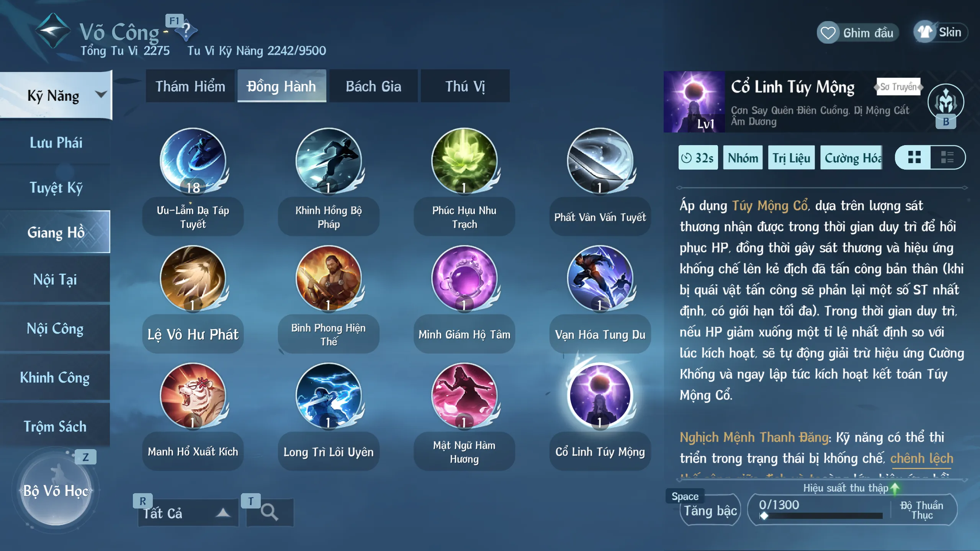Switch to grid view layout
The height and width of the screenshot is (551, 980).
pos(914,157)
